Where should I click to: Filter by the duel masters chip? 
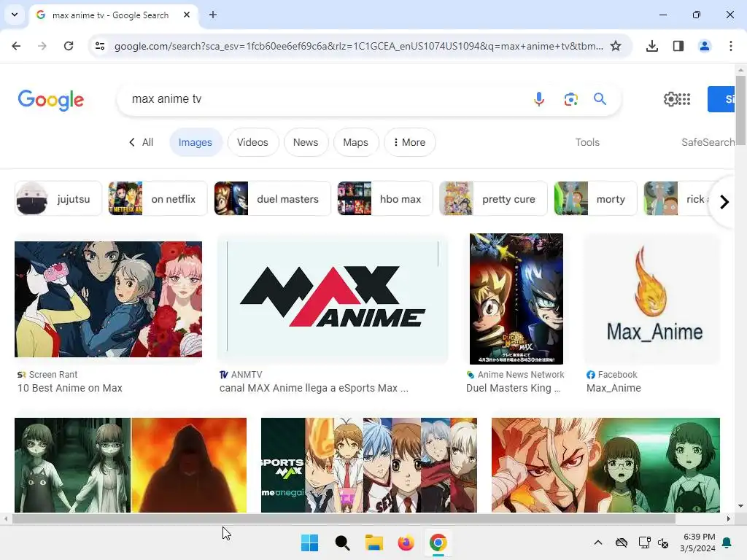pos(272,199)
